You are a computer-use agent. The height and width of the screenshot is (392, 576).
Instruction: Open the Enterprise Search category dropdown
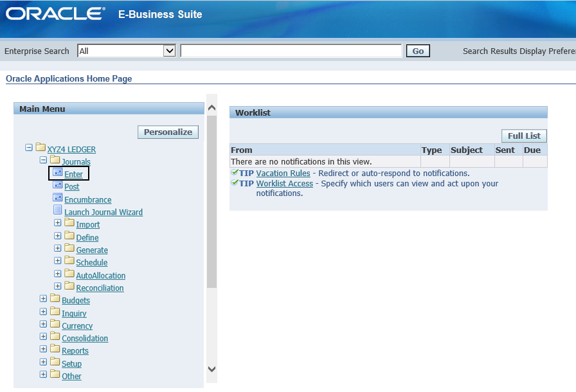click(127, 51)
